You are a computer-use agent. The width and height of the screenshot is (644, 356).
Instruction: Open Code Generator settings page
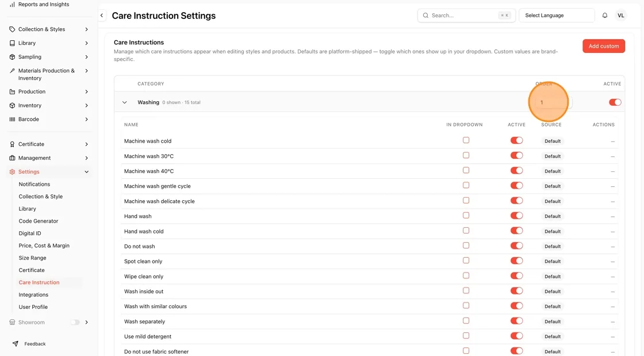pyautogui.click(x=39, y=221)
